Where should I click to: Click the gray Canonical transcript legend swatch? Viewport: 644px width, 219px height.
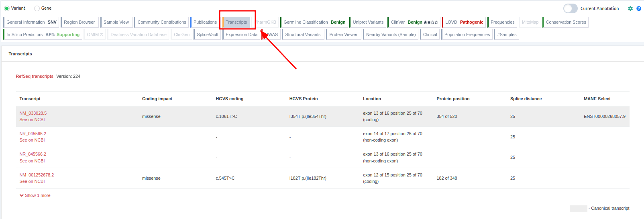tap(578, 209)
